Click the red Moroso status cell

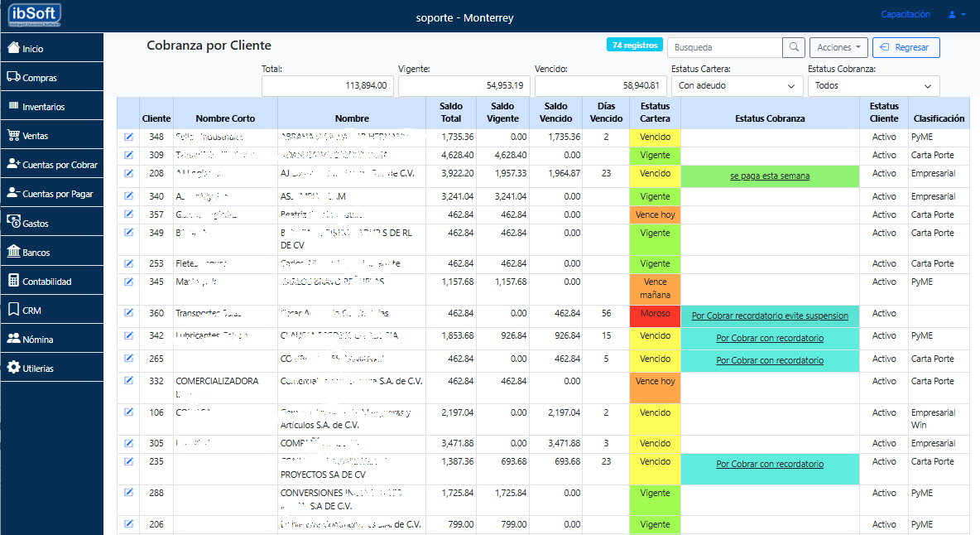pos(655,314)
